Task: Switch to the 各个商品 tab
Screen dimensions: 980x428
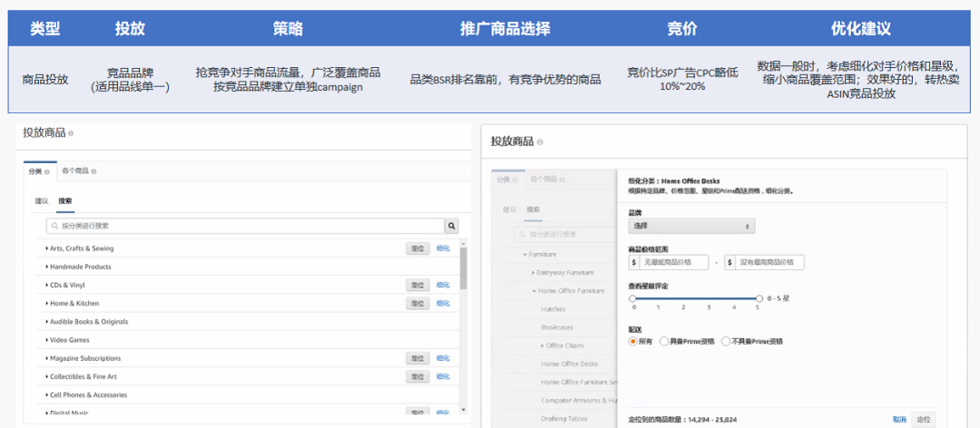Action: [x=75, y=171]
